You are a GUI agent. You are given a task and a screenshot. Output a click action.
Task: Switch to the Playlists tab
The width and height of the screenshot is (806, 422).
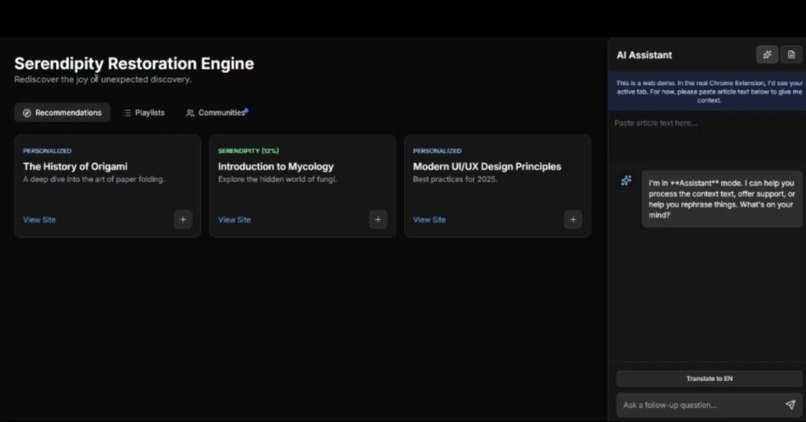click(x=144, y=113)
